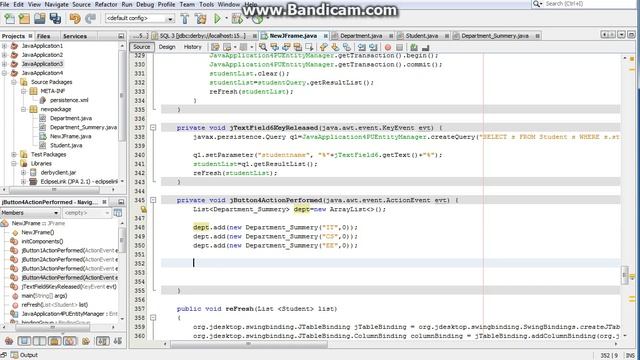
Task: Toggle Rectangular Selection icon in editor toolbar
Action: (309, 47)
